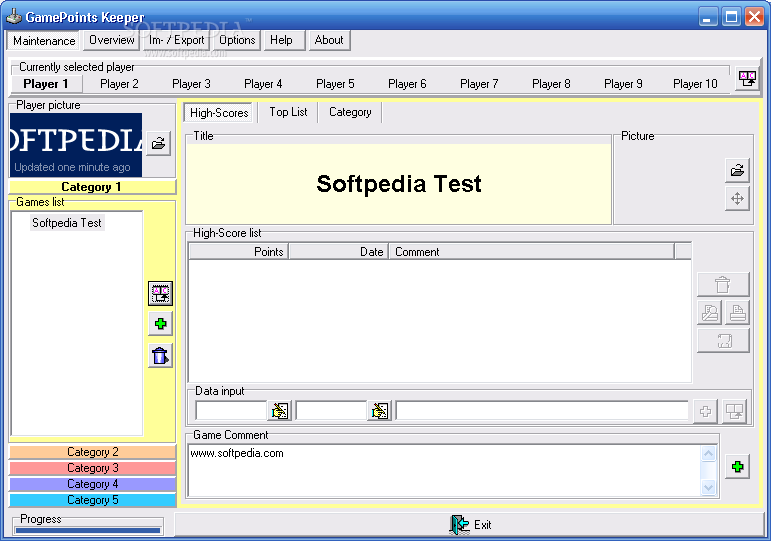Screen dimensions: 771x541
Task: Open the Im- / Export menu
Action: pos(176,40)
